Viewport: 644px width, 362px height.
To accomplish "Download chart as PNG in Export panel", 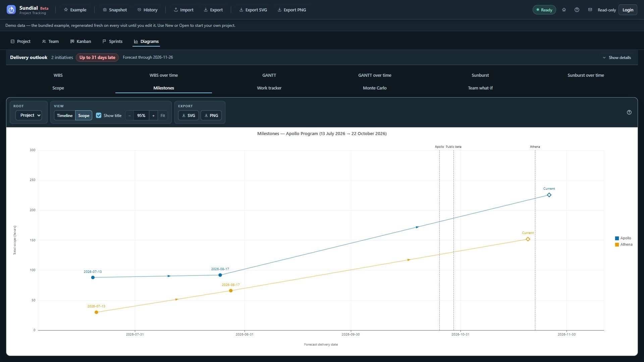I will [x=211, y=115].
